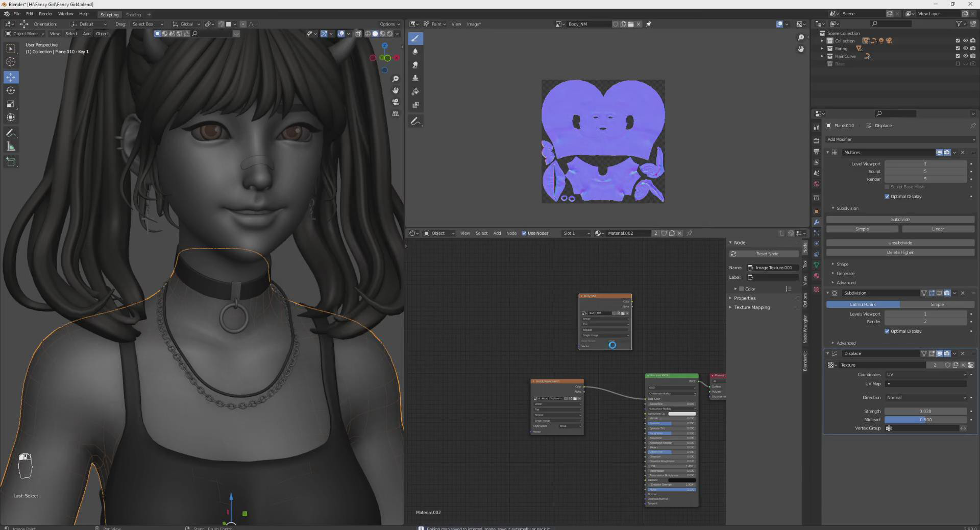
Task: Expand the Texture Mapping panel in node sidebar
Action: [x=751, y=307]
